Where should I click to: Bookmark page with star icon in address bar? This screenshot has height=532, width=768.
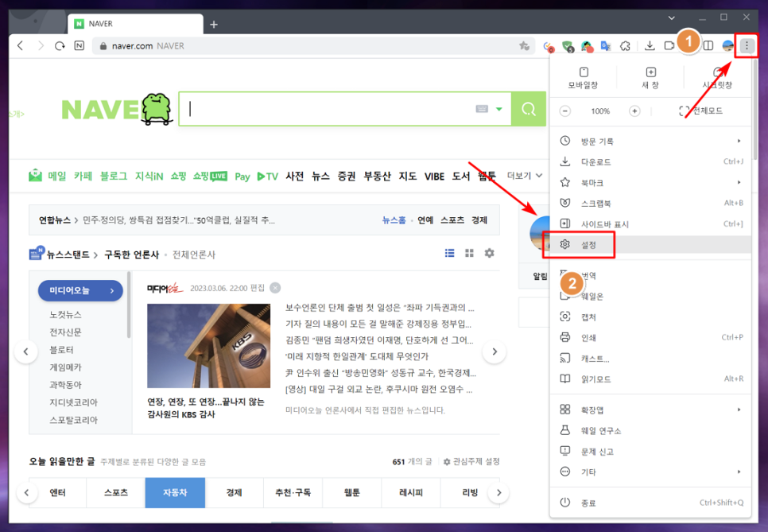coord(524,45)
